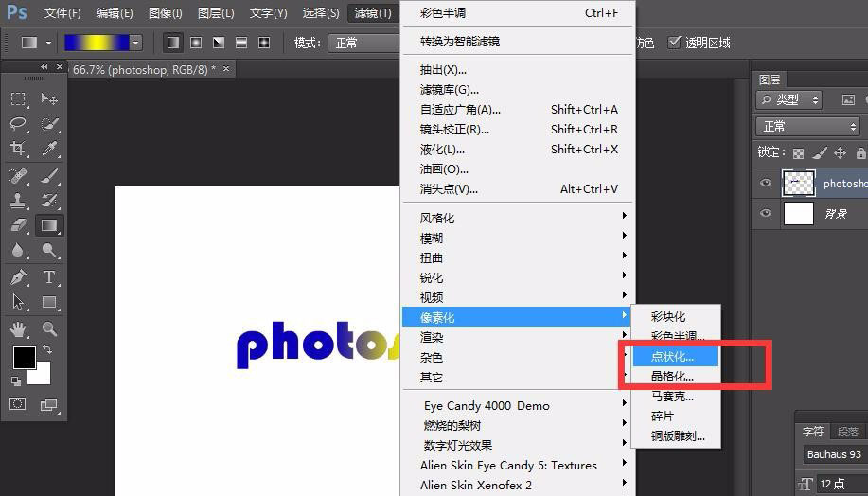Select the Horizontal Type tool
Screen dimensions: 868x496
(x=49, y=276)
